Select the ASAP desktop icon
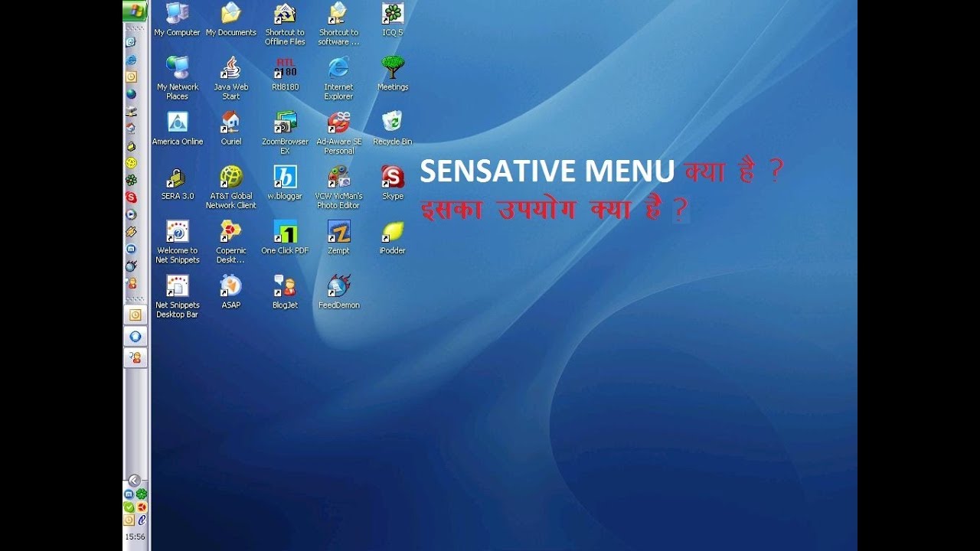This screenshot has height=551, width=980. coord(230,292)
